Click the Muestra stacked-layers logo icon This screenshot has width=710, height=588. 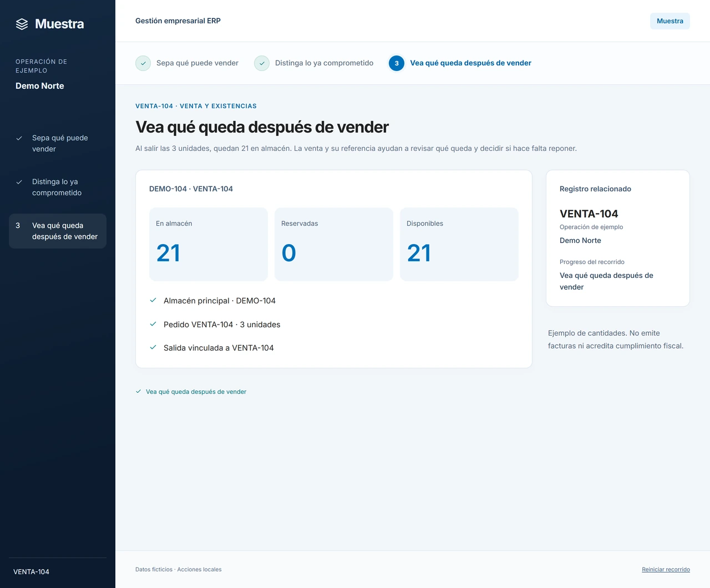coord(22,24)
